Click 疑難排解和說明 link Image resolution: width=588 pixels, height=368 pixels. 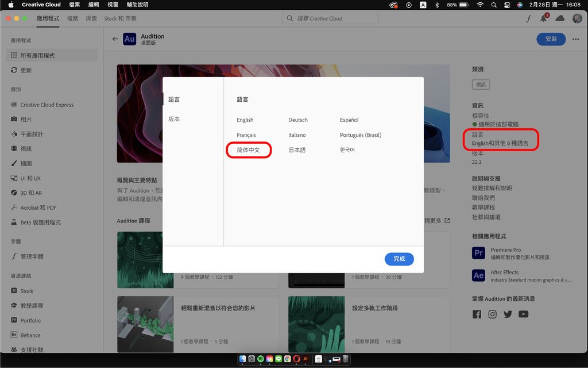(492, 188)
